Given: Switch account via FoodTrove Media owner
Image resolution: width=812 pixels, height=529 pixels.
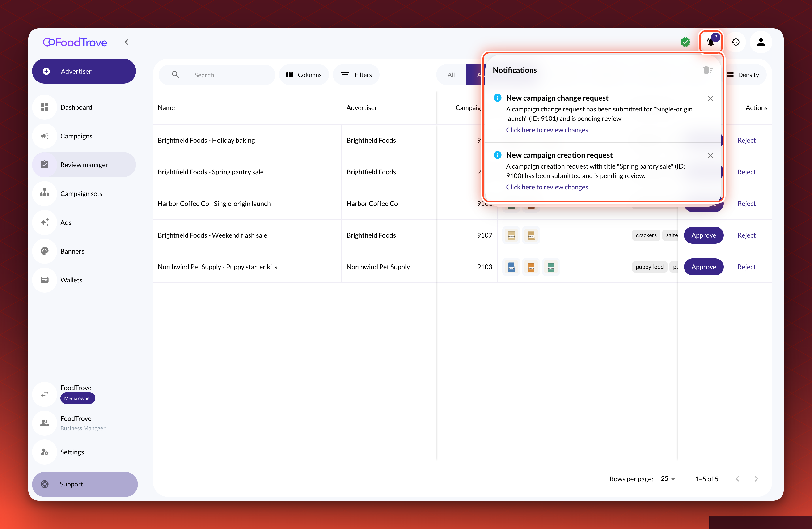Looking at the screenshot, I should coord(84,394).
